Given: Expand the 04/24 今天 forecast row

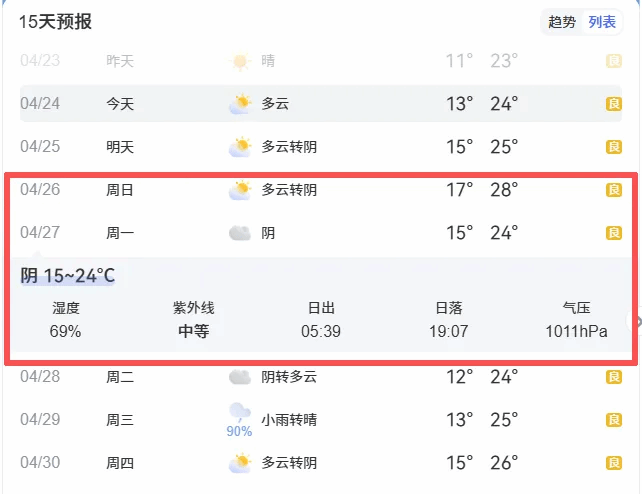Looking at the screenshot, I should [320, 104].
